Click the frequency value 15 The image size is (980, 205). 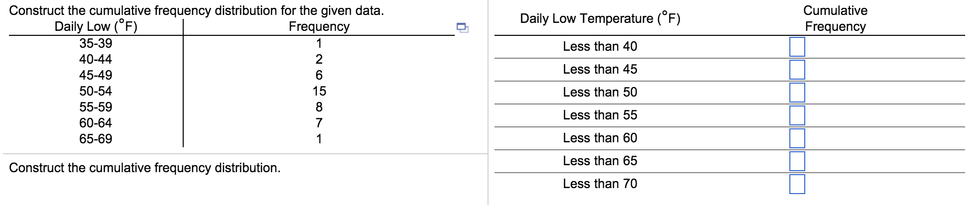point(319,91)
